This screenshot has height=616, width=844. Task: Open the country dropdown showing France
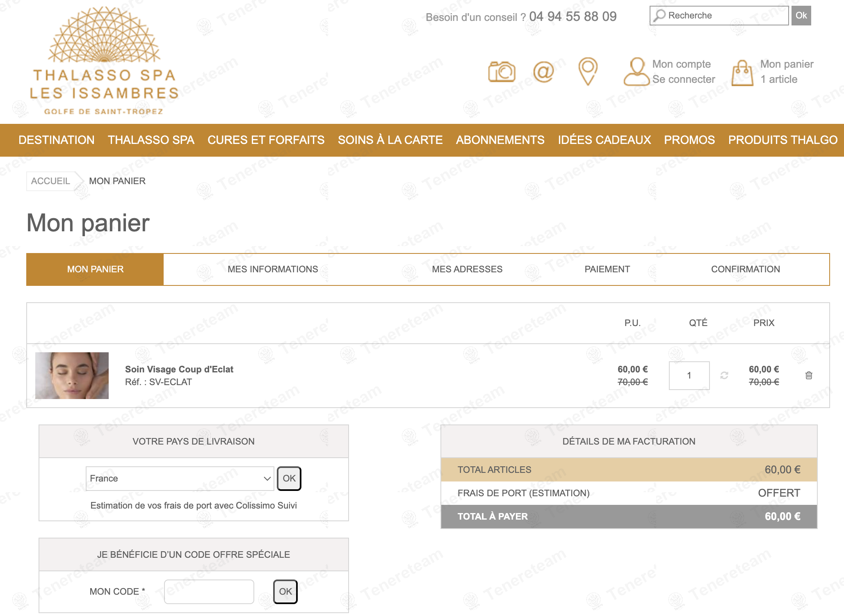pyautogui.click(x=180, y=479)
